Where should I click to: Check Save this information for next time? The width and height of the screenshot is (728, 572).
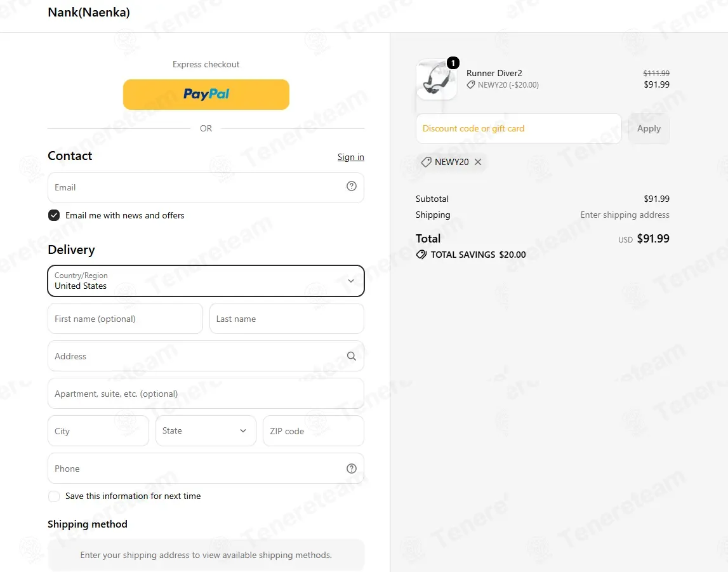[x=54, y=496]
